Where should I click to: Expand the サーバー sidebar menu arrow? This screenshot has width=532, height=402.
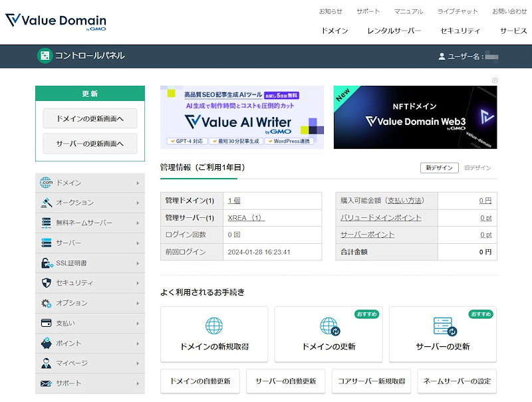(x=138, y=243)
